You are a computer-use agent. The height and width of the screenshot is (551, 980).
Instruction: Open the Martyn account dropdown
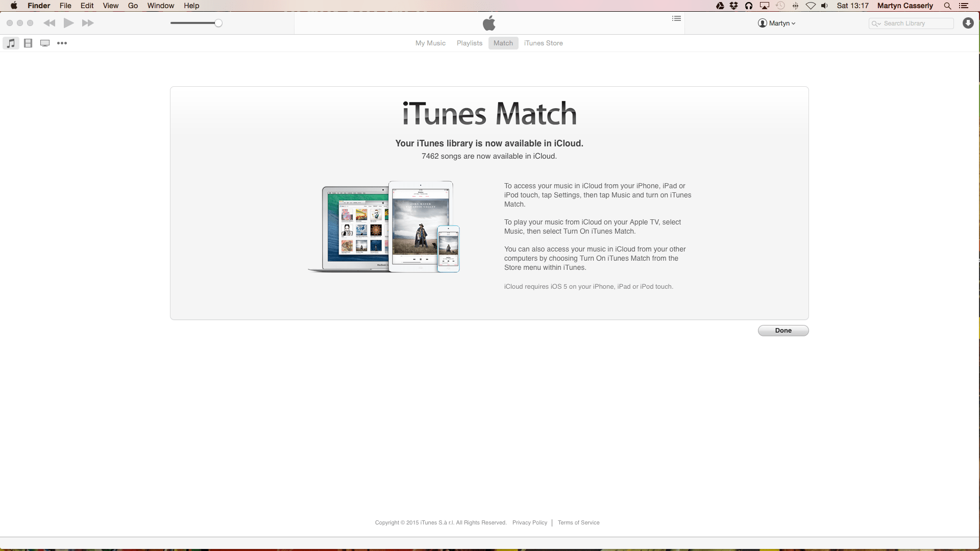coord(777,23)
